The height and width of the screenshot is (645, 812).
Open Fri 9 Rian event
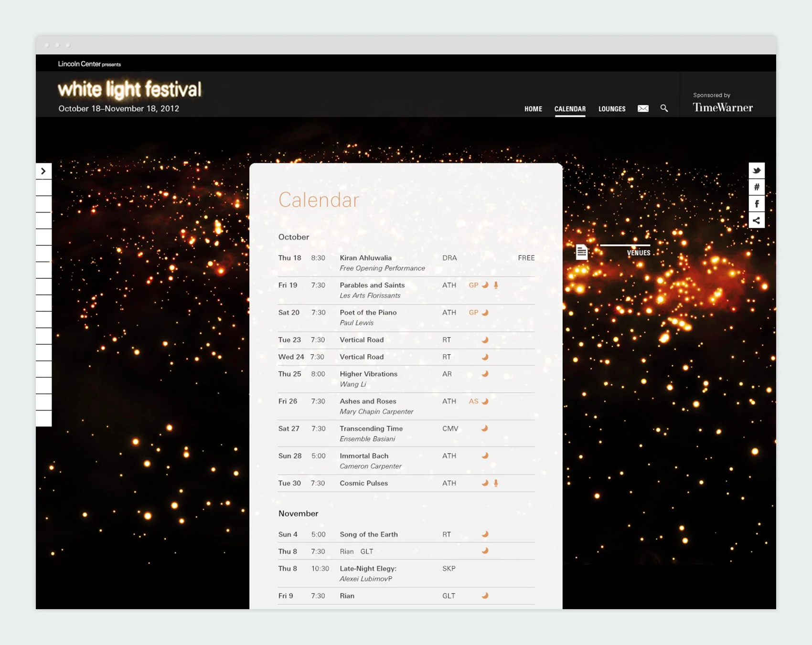coord(347,596)
